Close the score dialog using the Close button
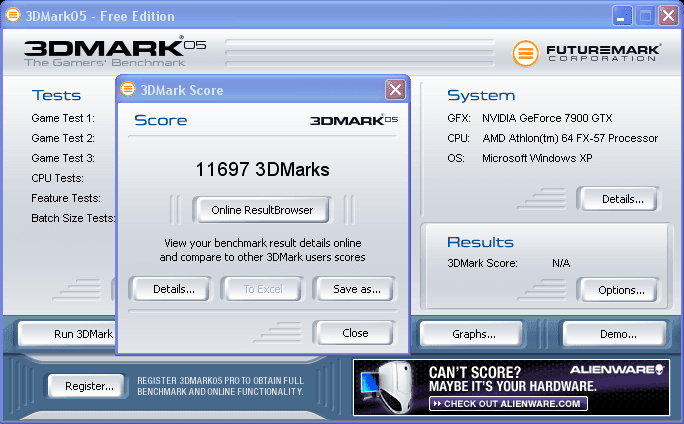Image resolution: width=684 pixels, height=424 pixels. pyautogui.click(x=355, y=333)
